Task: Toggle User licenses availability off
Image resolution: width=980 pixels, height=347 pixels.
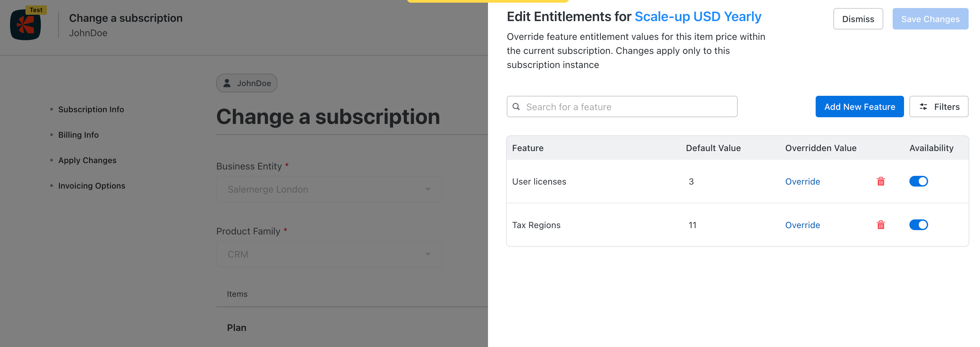Action: 918,181
